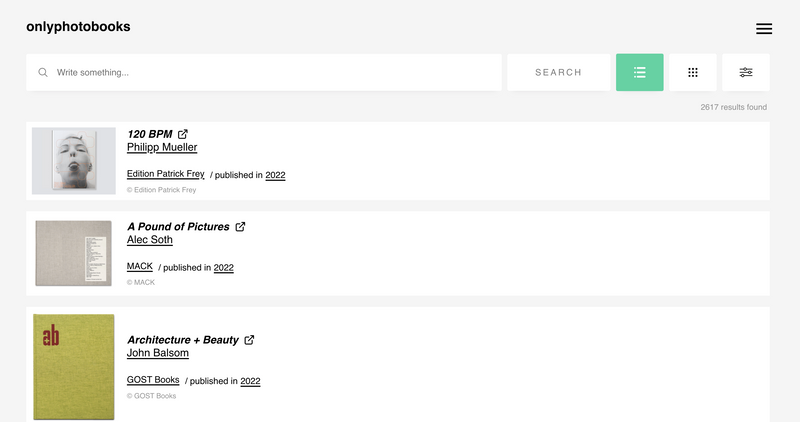Switch to list view
Screen dimensions: 800x422
(640, 72)
